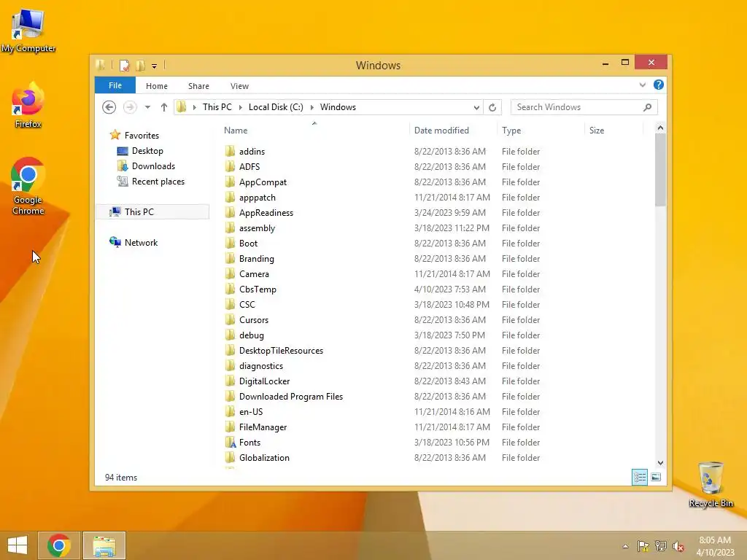Click This PC in the address bar
The image size is (747, 560).
(217, 107)
